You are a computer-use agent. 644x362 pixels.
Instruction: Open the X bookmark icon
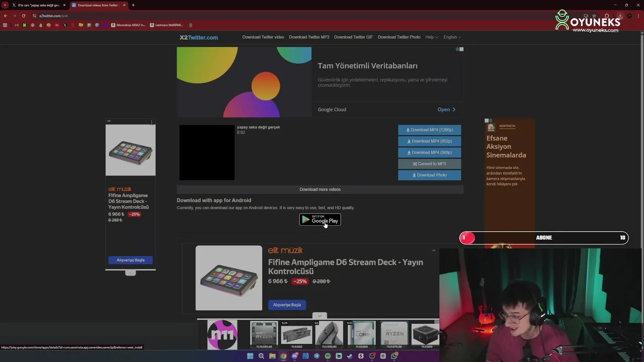65,25
